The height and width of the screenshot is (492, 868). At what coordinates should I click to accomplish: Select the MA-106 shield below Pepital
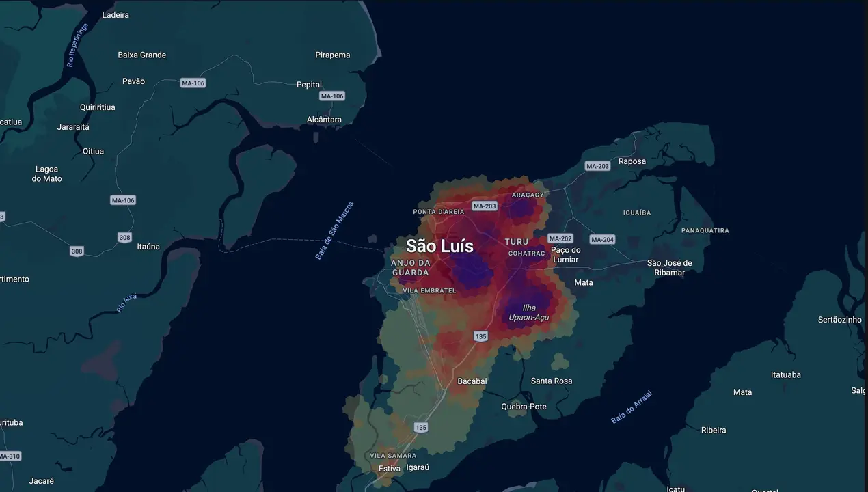pyautogui.click(x=332, y=96)
